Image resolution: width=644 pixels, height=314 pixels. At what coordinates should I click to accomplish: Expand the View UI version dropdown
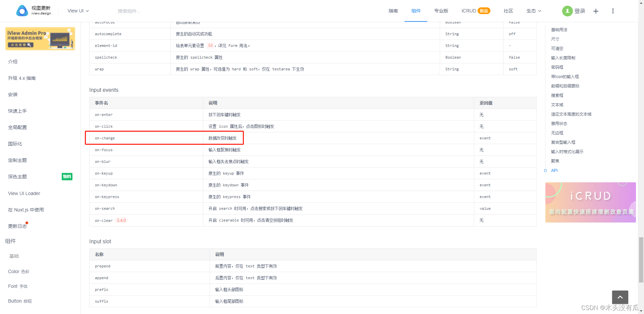tap(78, 11)
